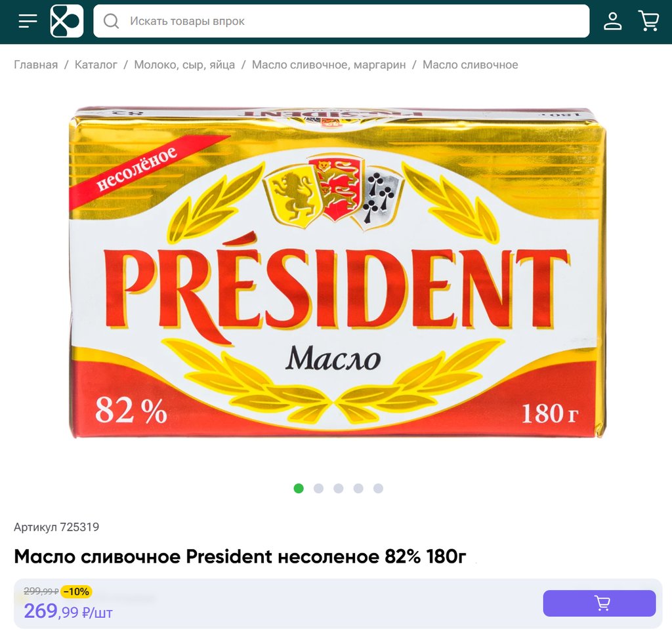This screenshot has height=631, width=672.
Task: Click the store logo icon
Action: (67, 21)
